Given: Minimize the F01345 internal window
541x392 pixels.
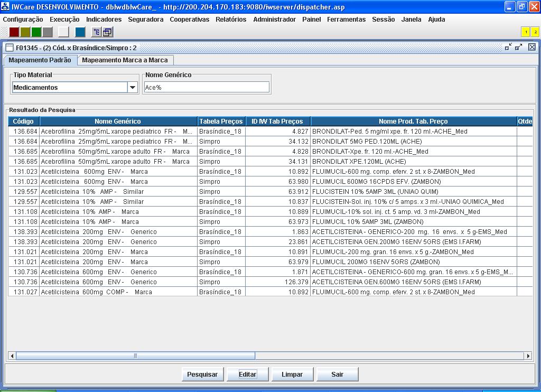Looking at the screenshot, I should point(508,47).
